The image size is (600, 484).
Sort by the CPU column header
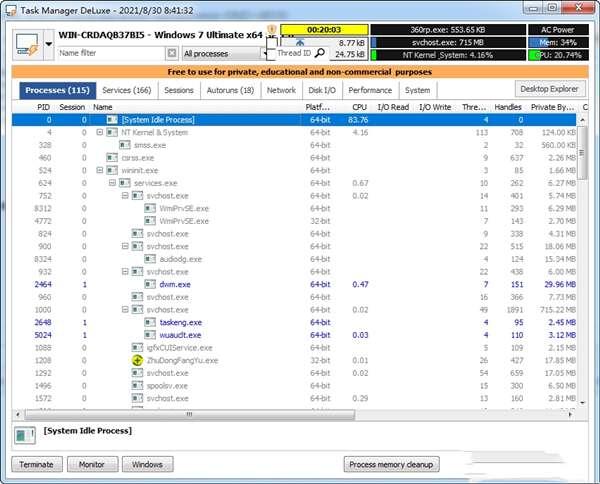[x=360, y=107]
